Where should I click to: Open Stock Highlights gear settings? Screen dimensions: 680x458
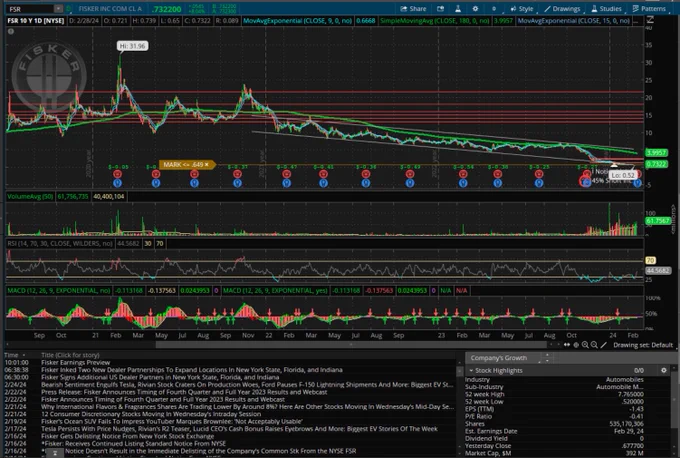663,370
